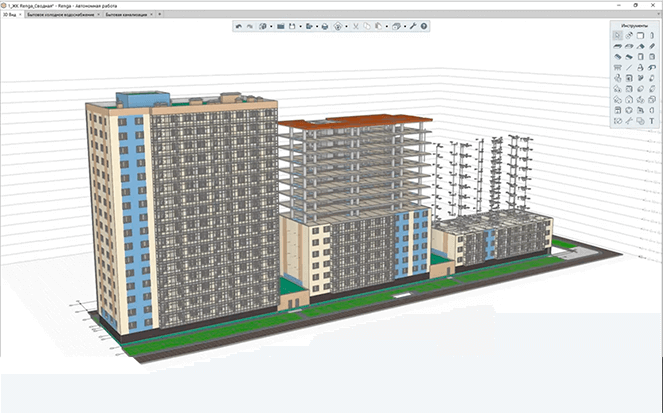The width and height of the screenshot is (663, 413).
Task: Click the Redo arrow in top toolbar
Action: click(x=250, y=26)
